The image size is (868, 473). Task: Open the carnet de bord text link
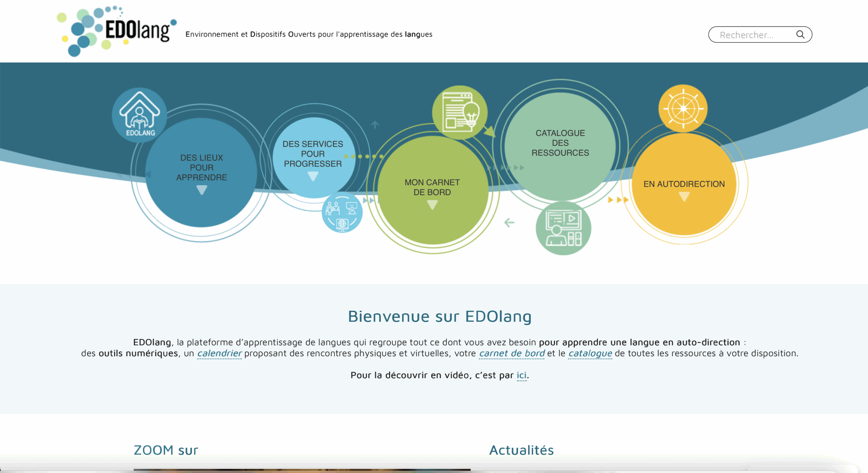pos(512,354)
